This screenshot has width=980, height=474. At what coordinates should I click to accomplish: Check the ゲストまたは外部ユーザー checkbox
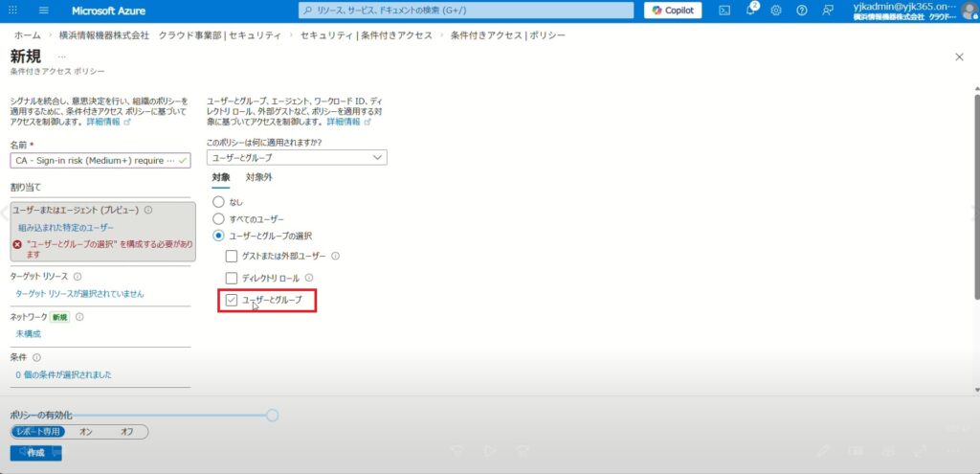[x=232, y=256]
